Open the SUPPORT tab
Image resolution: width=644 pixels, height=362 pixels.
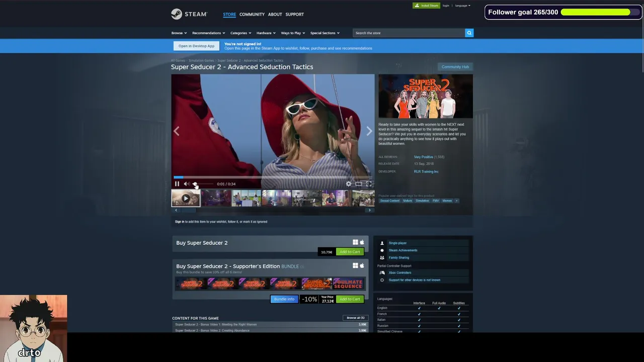point(294,15)
